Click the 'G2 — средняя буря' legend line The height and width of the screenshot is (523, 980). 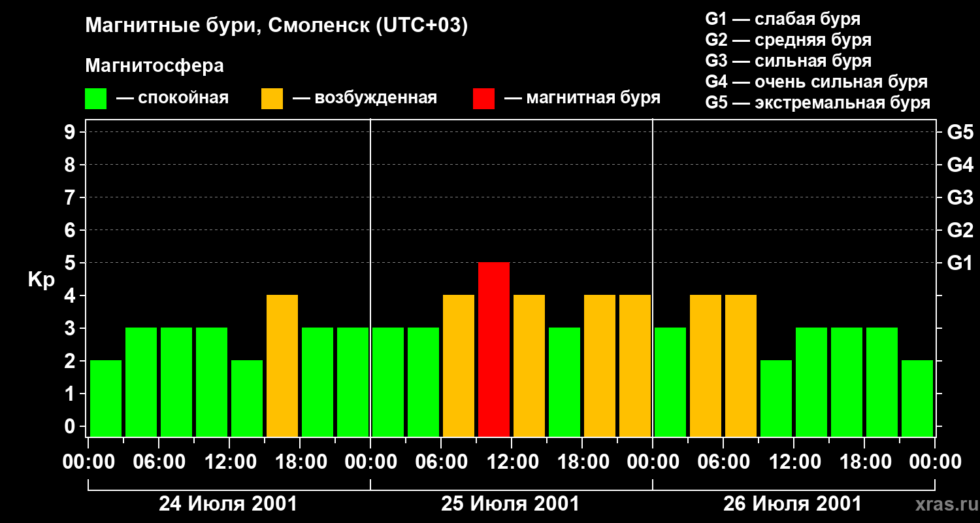pos(789,39)
